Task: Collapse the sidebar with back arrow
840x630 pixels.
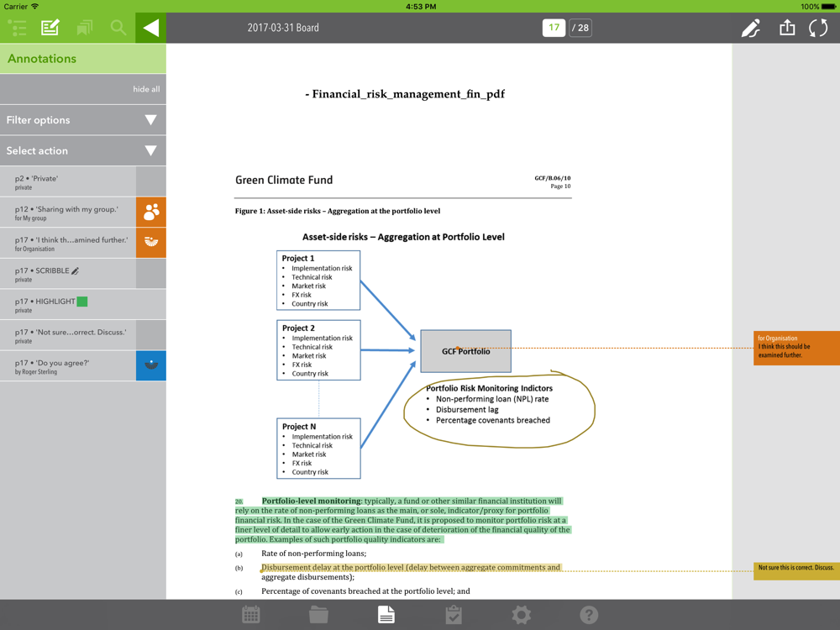Action: click(x=150, y=28)
